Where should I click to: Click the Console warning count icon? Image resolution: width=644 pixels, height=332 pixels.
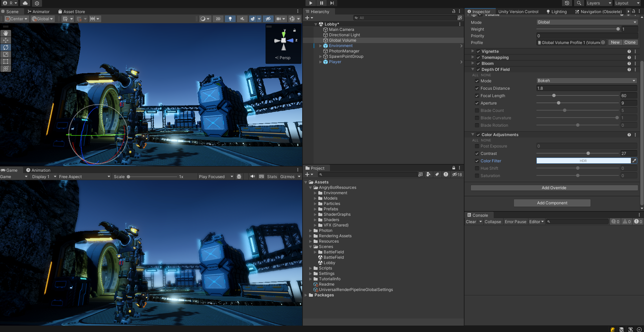627,221
